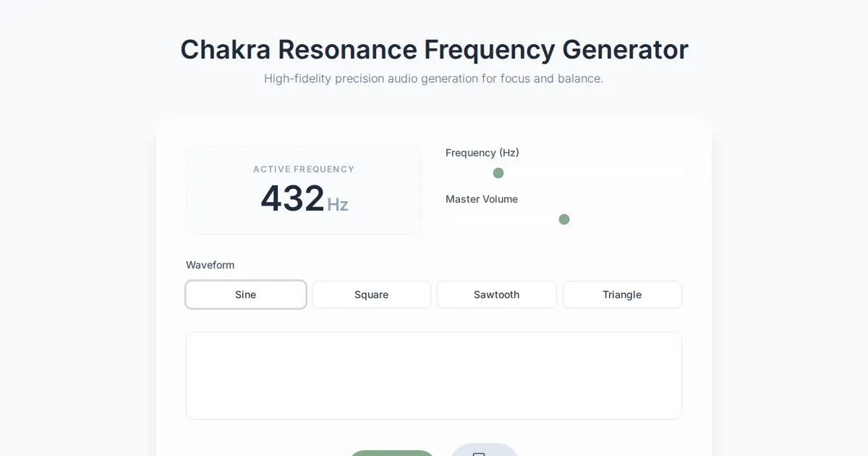
Task: Click Frequency slider track left of handle
Action: [x=469, y=173]
